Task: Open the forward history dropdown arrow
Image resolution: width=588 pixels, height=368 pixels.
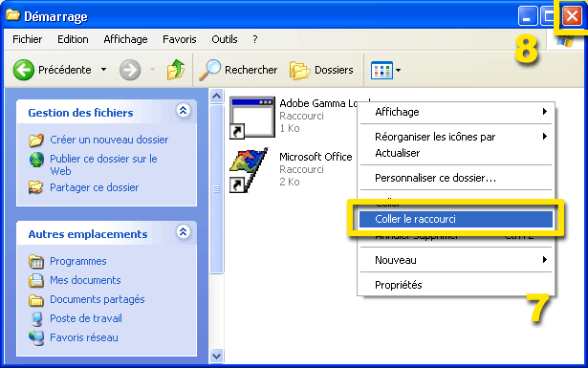Action: click(x=152, y=70)
